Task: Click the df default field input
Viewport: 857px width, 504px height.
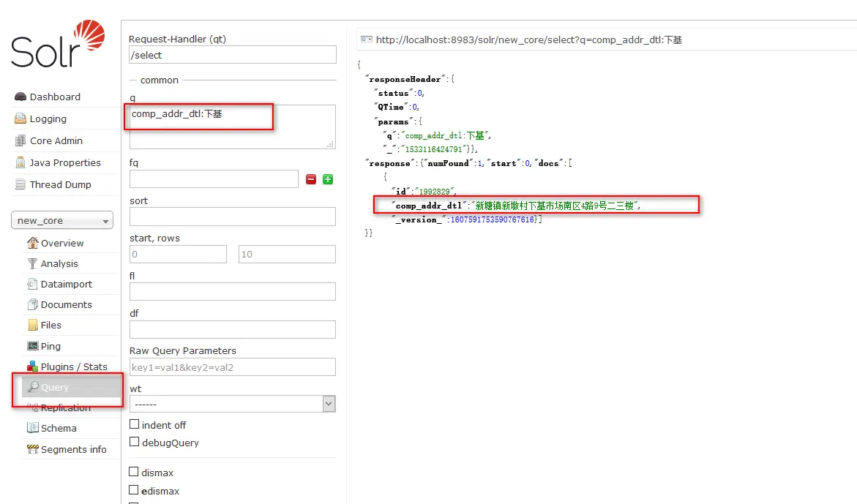Action: [x=232, y=329]
